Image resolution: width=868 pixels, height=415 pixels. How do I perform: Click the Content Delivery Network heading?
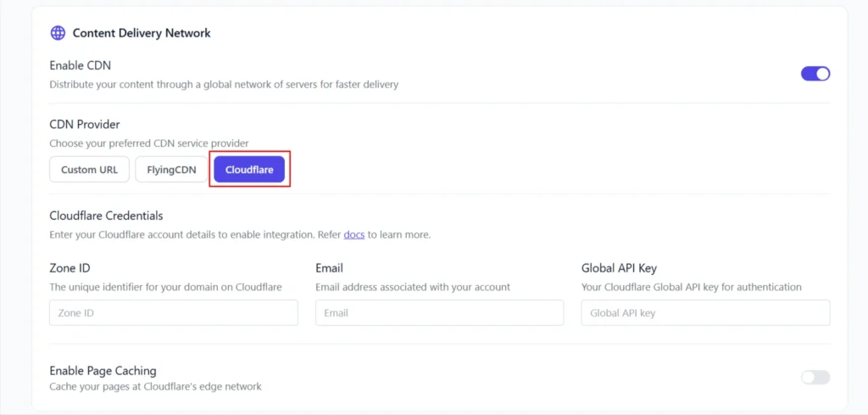[142, 33]
